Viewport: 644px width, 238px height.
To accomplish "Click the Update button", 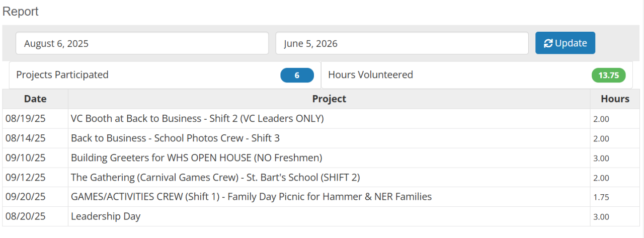I will click(565, 43).
